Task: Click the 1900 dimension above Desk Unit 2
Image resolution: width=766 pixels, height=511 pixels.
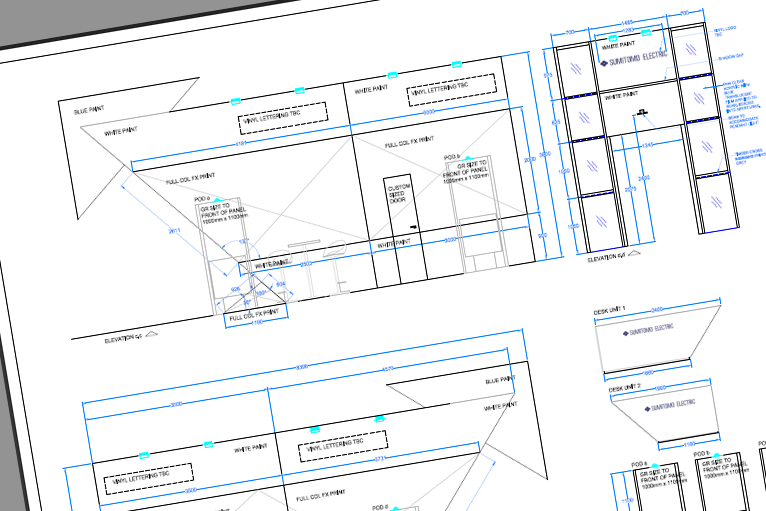Action: coord(660,388)
